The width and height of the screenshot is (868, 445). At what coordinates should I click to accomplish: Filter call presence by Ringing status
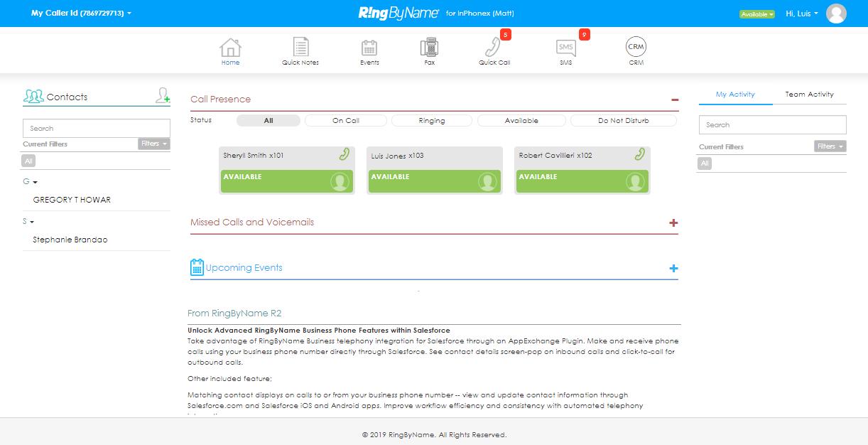coord(432,121)
